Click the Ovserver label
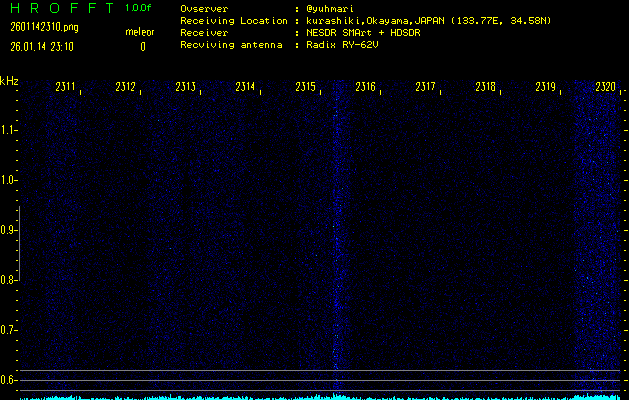 click(204, 9)
